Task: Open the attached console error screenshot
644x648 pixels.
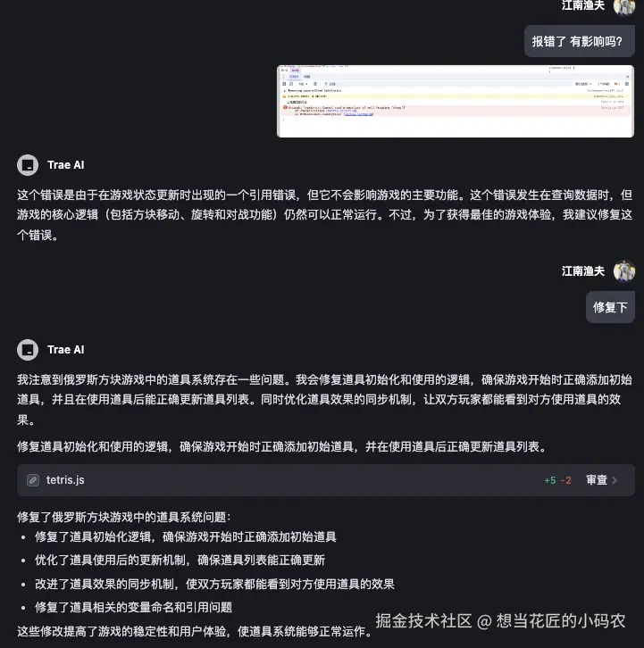Action: 456,101
